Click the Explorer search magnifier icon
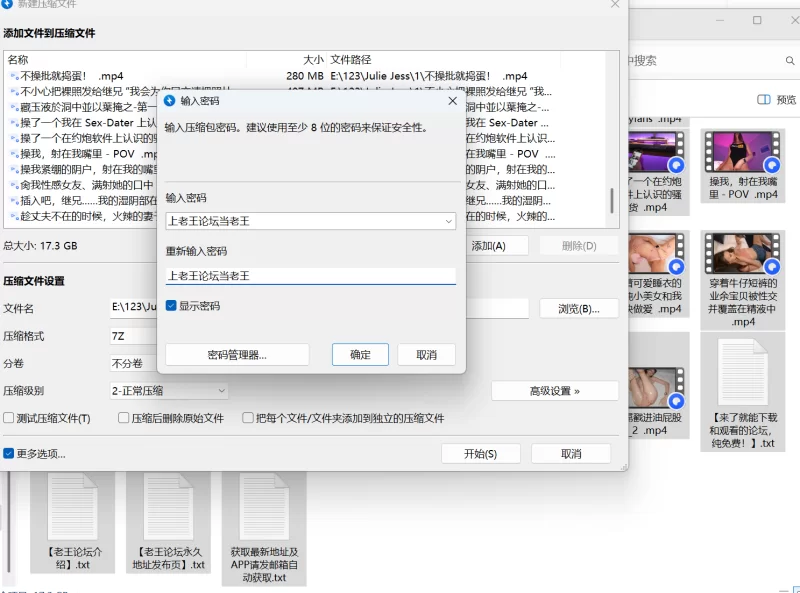 (x=790, y=61)
